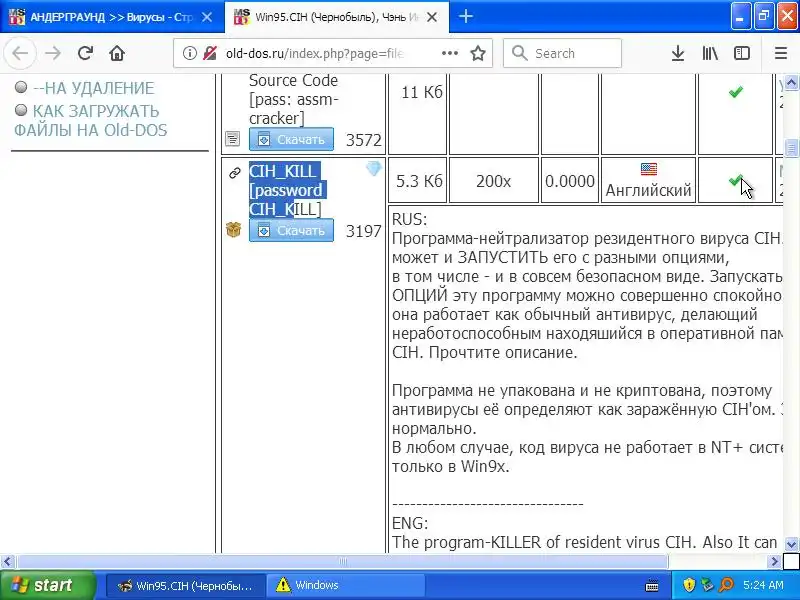
Task: Click the link icon beside CIH_KILL
Action: [235, 173]
